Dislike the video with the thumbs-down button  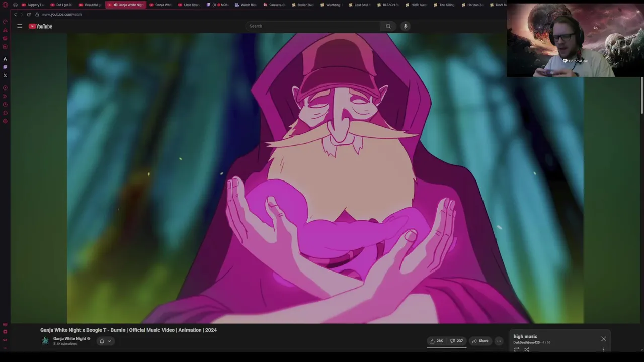click(456, 341)
